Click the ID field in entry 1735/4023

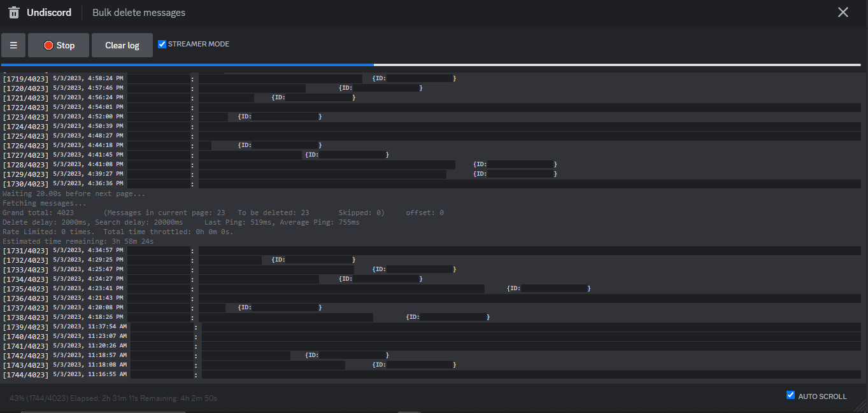548,289
